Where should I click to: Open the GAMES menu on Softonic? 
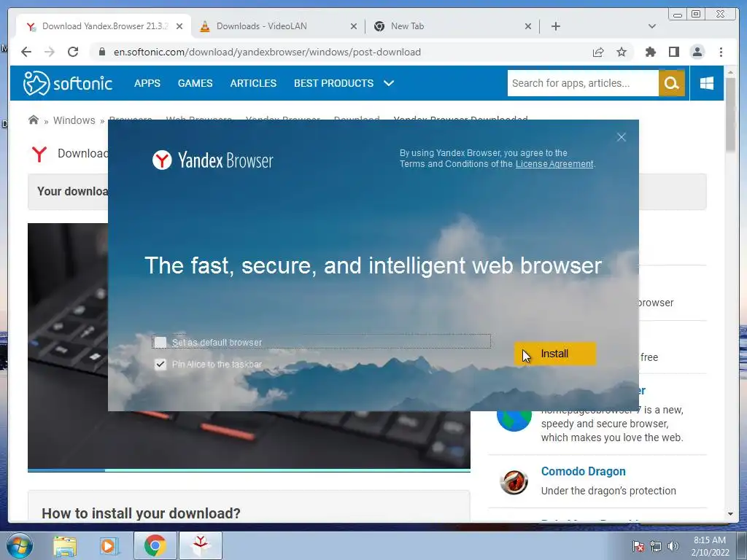[x=196, y=83]
